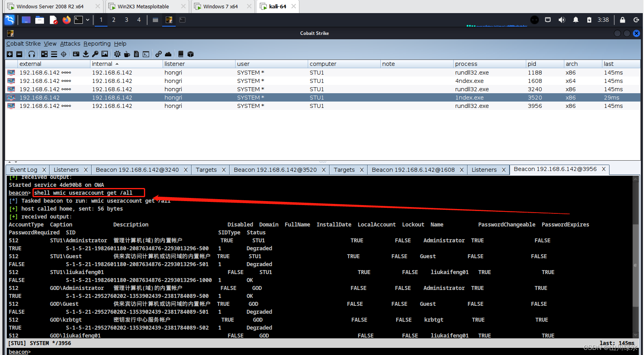This screenshot has width=644, height=355.
Task: Select the highlighted 1ndex.exe session row
Action: point(323,98)
